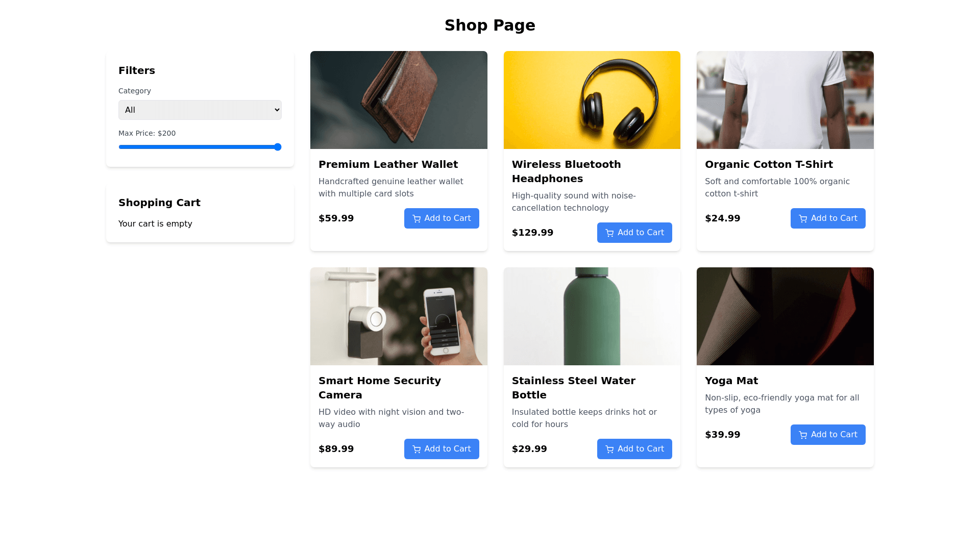Viewport: 980px width, 551px height.
Task: Open the Stainless Steel Water Bottle title
Action: point(574,388)
